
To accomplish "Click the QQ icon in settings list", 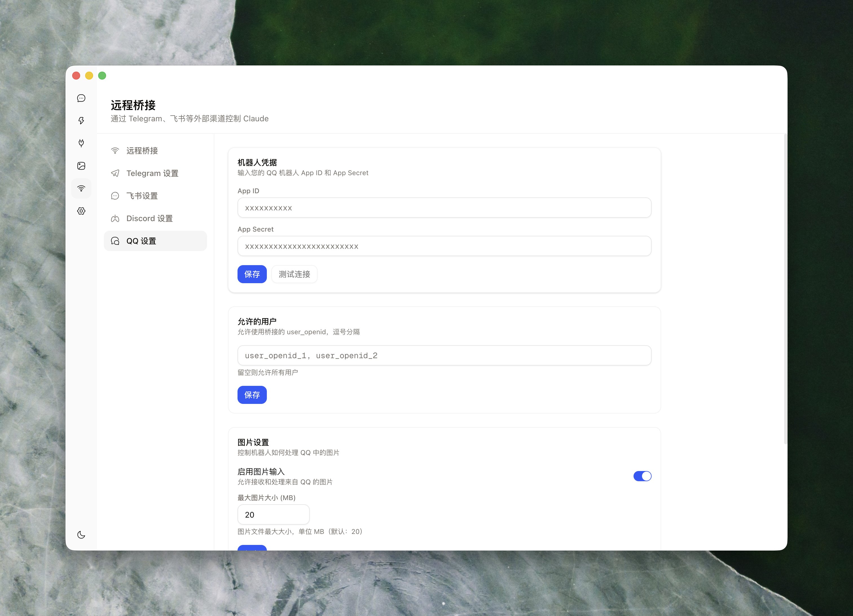I will pyautogui.click(x=115, y=241).
